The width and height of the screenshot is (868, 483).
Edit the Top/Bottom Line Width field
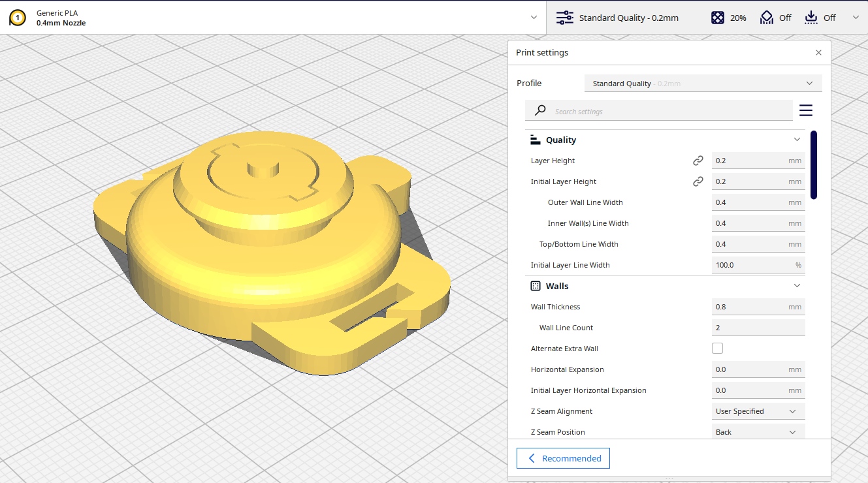point(758,244)
